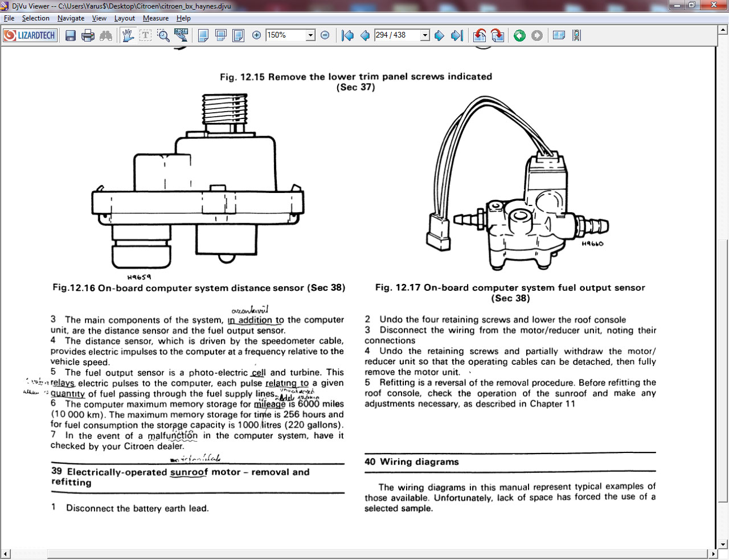Click the line 'Disconnect the battery earth lead.'
The width and height of the screenshot is (729, 560).
137,508
